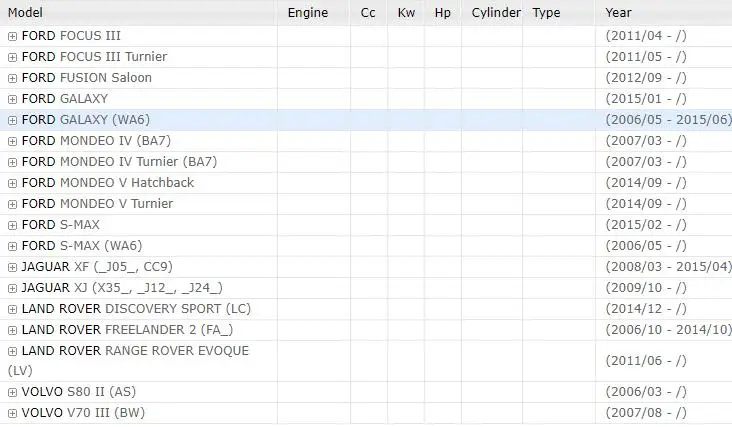Image resolution: width=732 pixels, height=427 pixels.
Task: Click the year value (2006/05 - 2015/06)
Action: (x=669, y=119)
